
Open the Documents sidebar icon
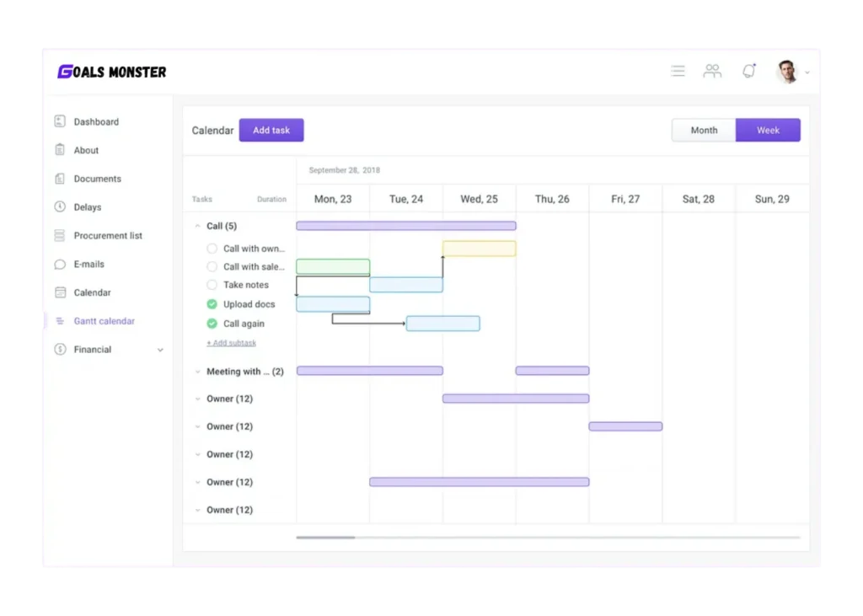pyautogui.click(x=60, y=179)
